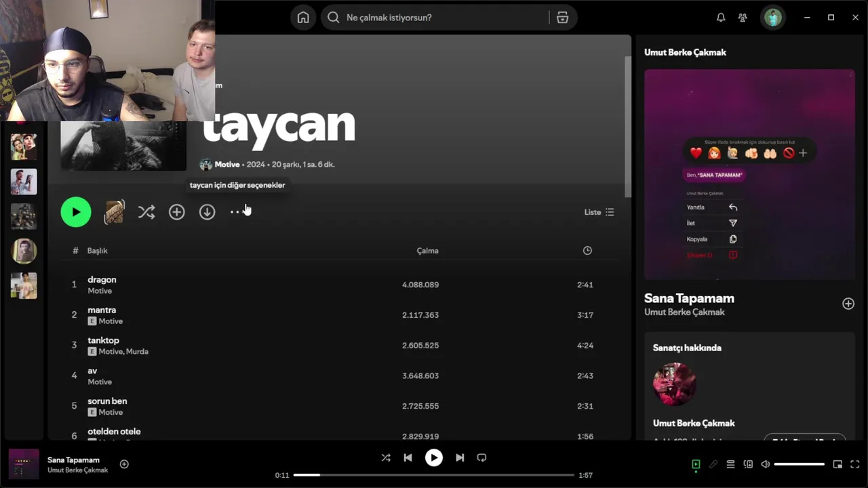Screen dimensions: 868x488
Task: Add current song via bottom bar plus
Action: click(124, 464)
